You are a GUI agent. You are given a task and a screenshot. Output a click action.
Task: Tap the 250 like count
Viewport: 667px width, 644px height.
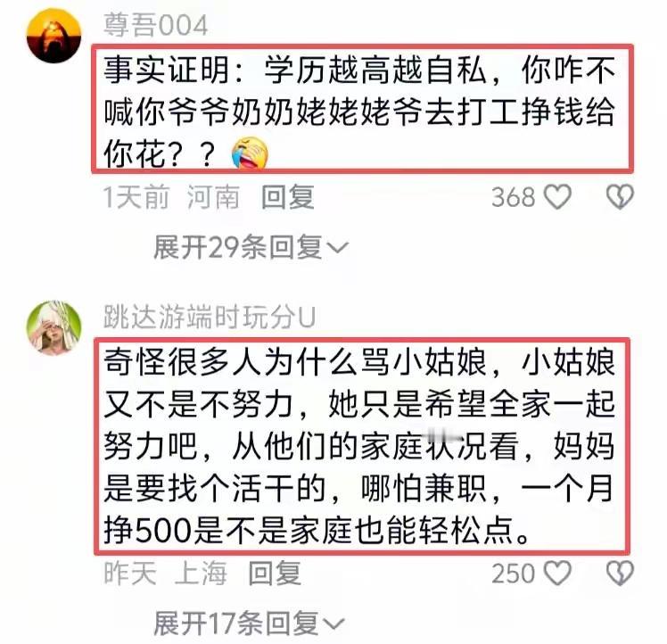coord(513,573)
